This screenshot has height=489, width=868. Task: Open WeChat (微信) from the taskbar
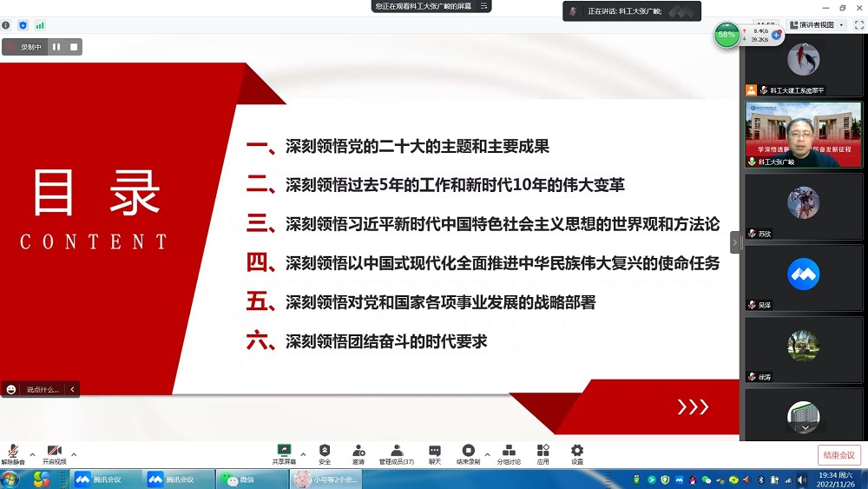click(240, 479)
